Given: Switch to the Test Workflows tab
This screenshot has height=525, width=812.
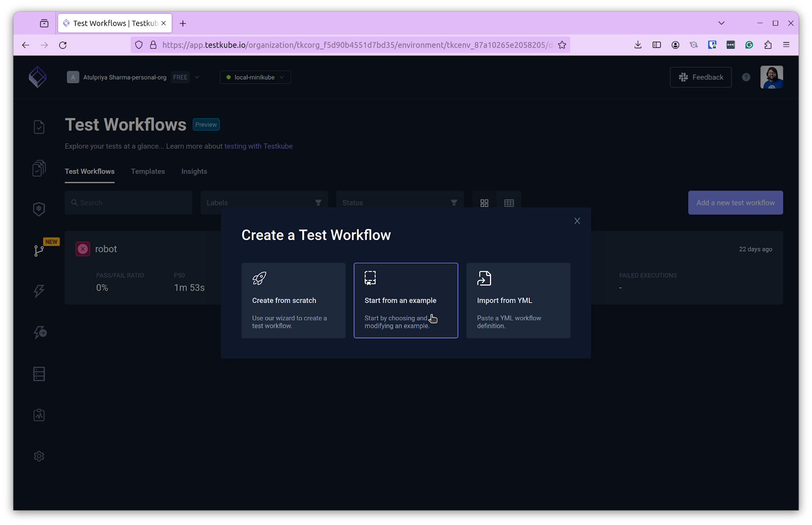Looking at the screenshot, I should tap(89, 172).
